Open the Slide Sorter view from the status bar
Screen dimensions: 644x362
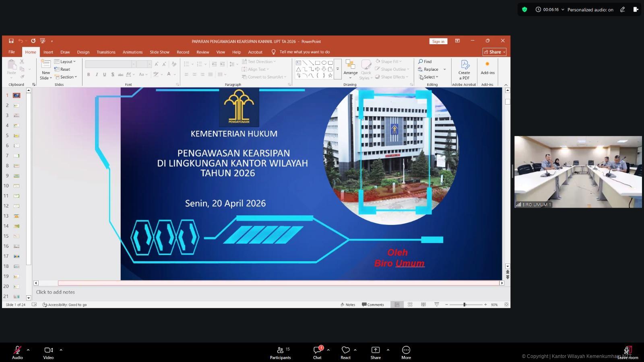(410, 304)
